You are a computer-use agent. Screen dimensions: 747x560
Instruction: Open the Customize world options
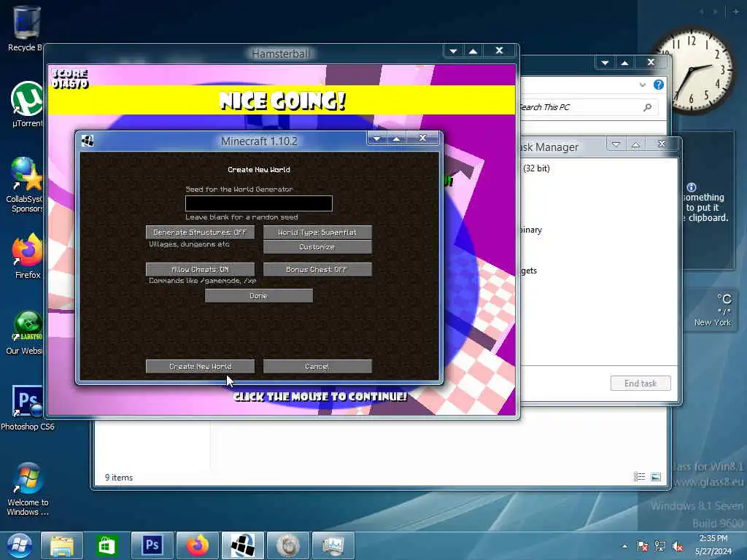pos(317,246)
